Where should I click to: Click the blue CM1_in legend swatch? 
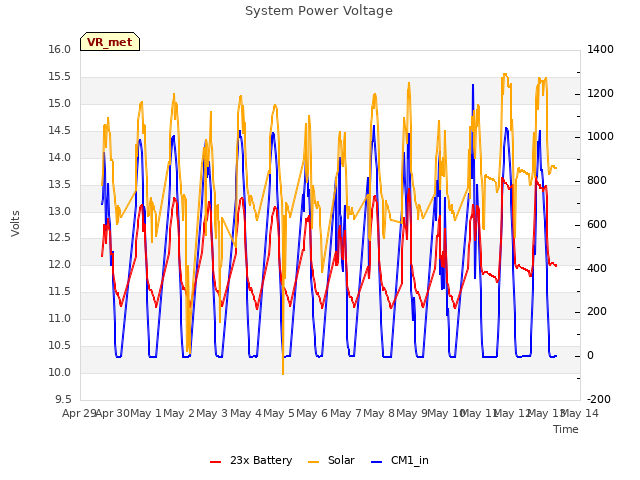click(377, 462)
